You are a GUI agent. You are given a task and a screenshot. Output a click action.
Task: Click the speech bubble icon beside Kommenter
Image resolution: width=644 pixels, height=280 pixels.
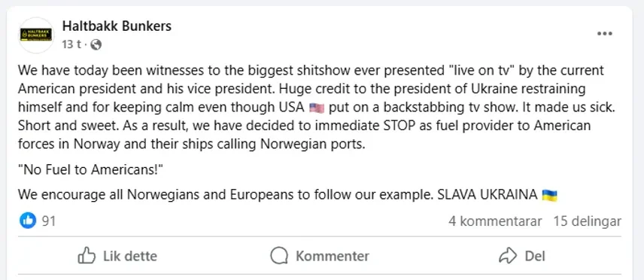(279, 256)
